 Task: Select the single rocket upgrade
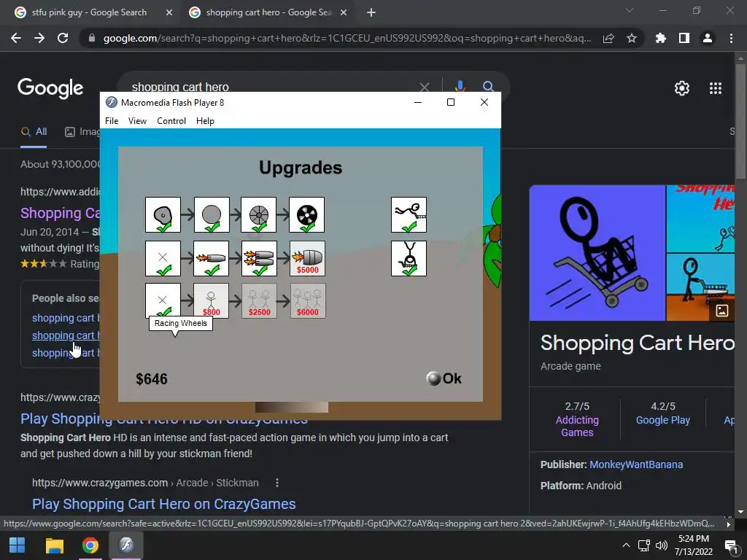tap(211, 259)
